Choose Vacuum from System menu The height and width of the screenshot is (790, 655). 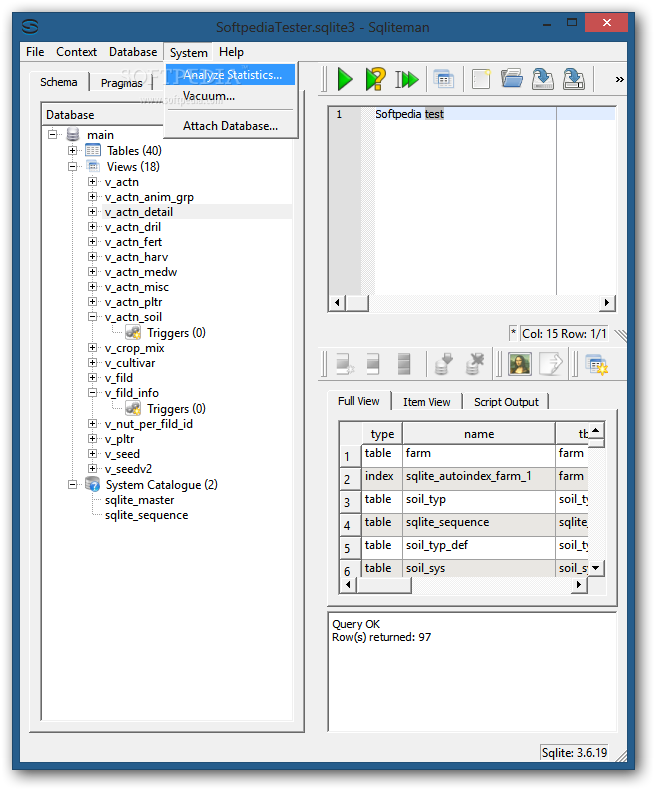(x=231, y=96)
